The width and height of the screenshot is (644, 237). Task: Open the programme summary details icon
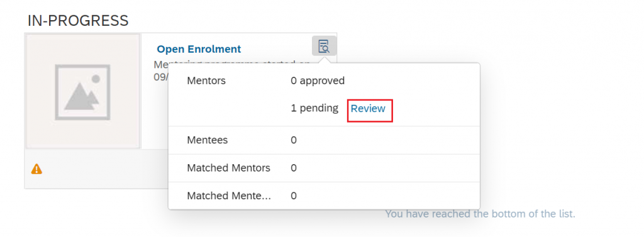click(x=324, y=46)
